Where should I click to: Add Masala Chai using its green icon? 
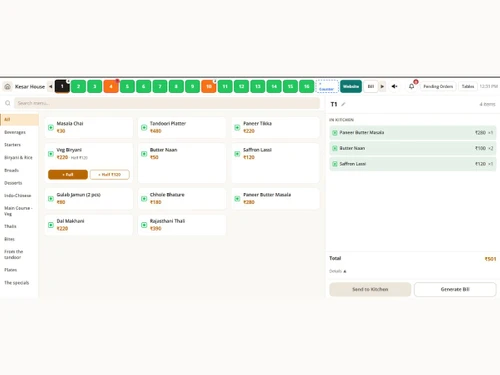pos(51,127)
